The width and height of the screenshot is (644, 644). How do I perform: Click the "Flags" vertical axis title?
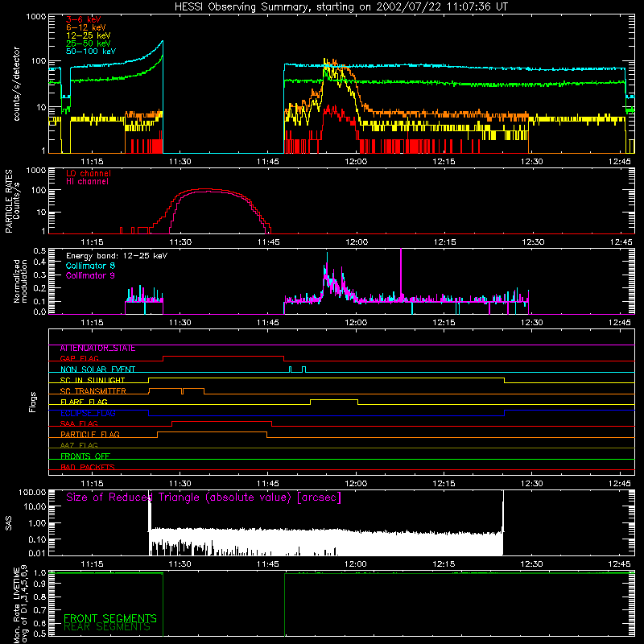coord(33,402)
